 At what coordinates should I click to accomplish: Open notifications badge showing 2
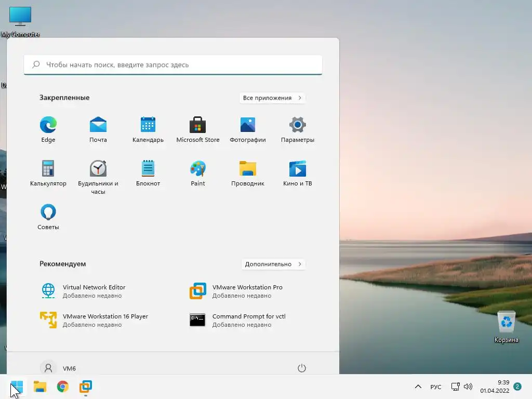517,387
